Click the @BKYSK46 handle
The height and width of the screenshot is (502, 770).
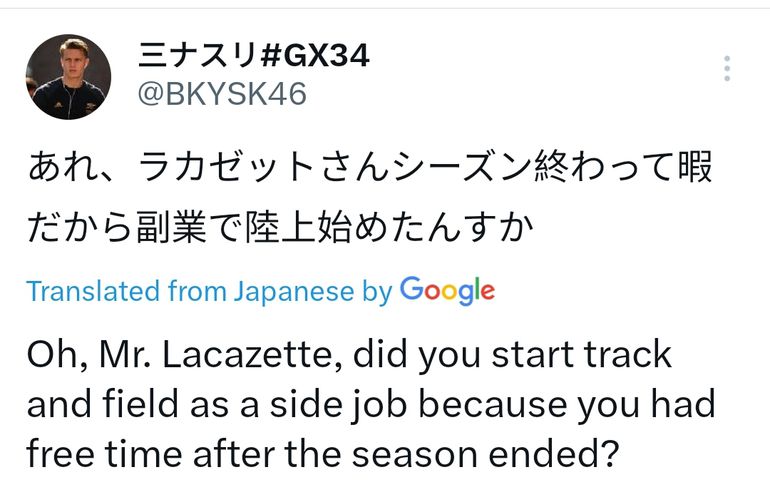click(220, 94)
